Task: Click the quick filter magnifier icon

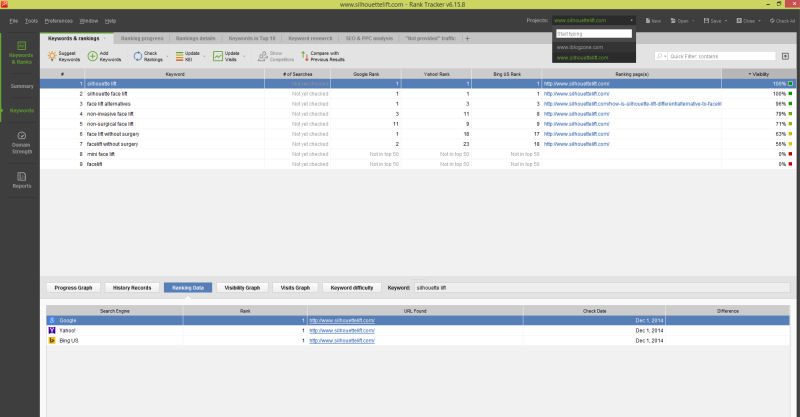Action: point(660,56)
